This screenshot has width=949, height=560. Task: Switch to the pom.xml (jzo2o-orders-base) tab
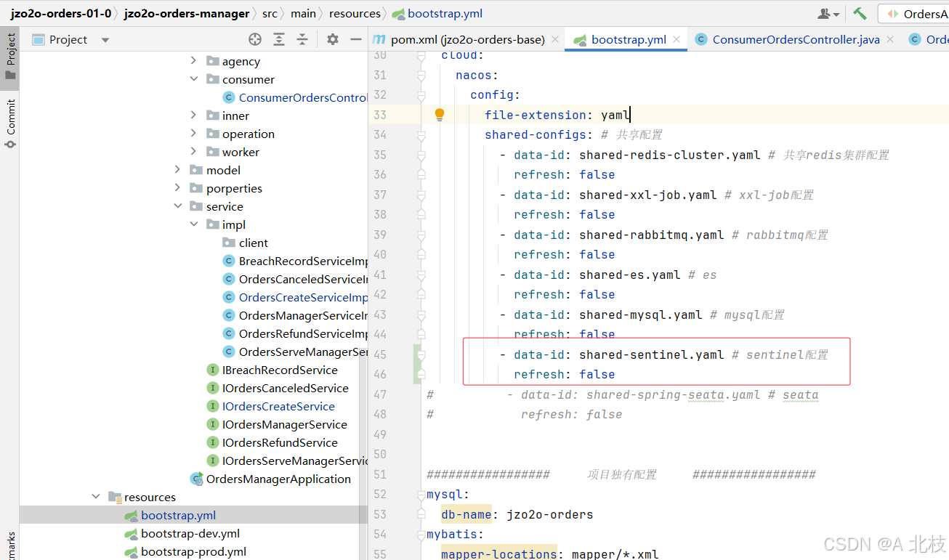pos(467,39)
